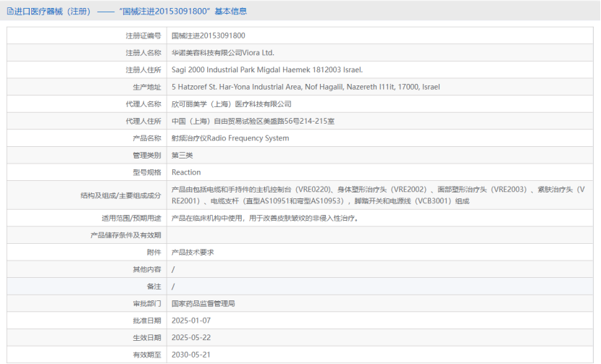Click the 注册证编号 row label

(x=143, y=35)
